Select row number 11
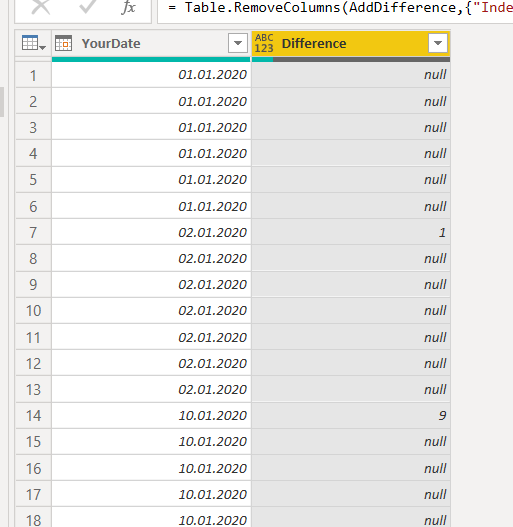The height and width of the screenshot is (527, 513). [x=33, y=337]
